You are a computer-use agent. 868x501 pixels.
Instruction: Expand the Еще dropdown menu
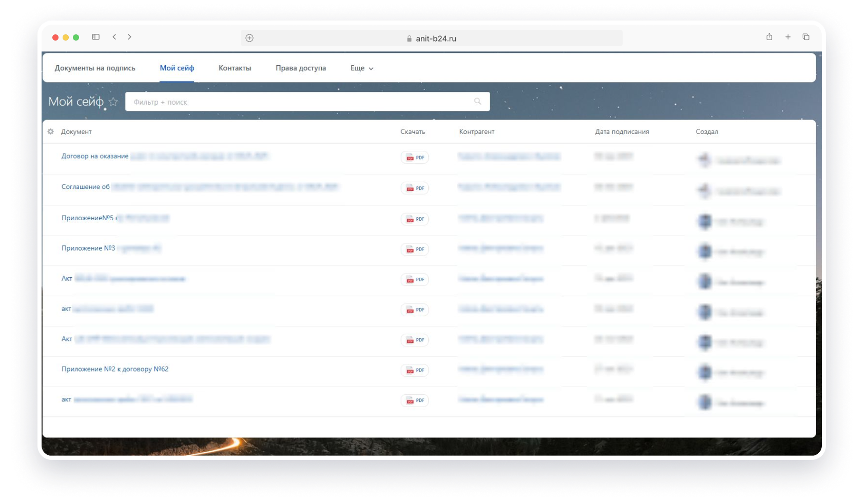click(362, 68)
